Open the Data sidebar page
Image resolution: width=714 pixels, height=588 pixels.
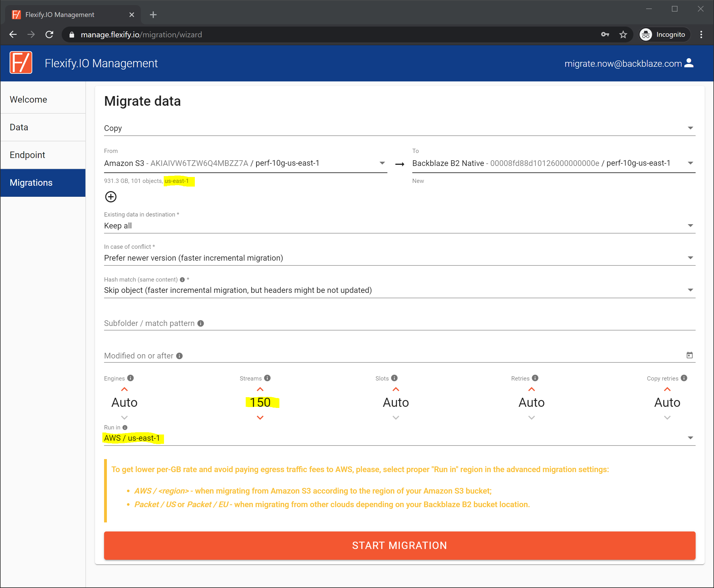click(43, 127)
